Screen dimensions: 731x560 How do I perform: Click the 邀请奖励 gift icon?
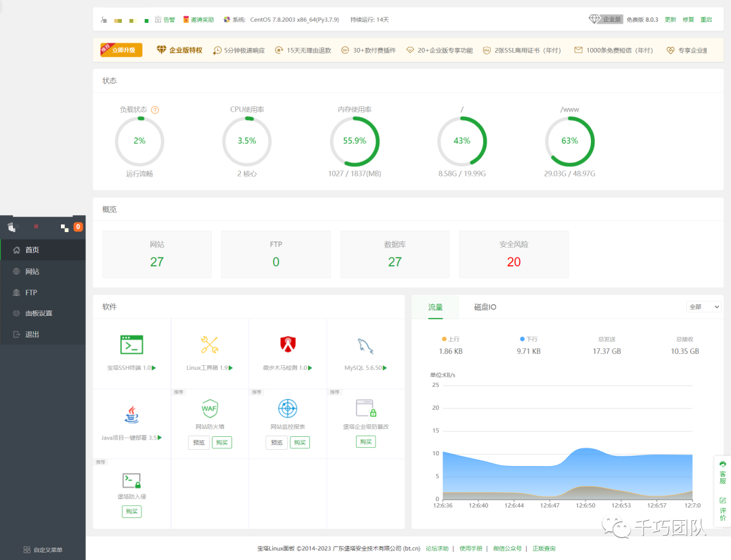[x=186, y=20]
